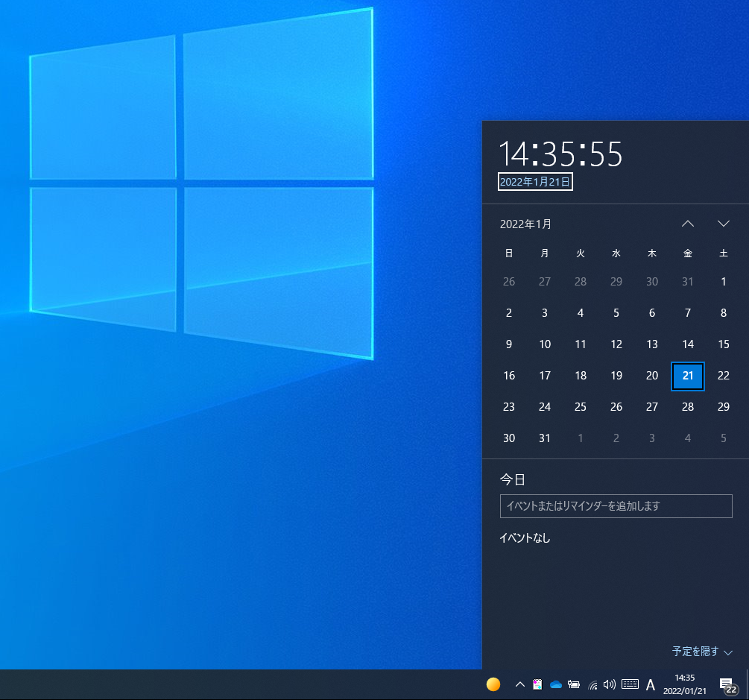Select January 3 in the calendar
Image resolution: width=749 pixels, height=700 pixels.
point(545,313)
